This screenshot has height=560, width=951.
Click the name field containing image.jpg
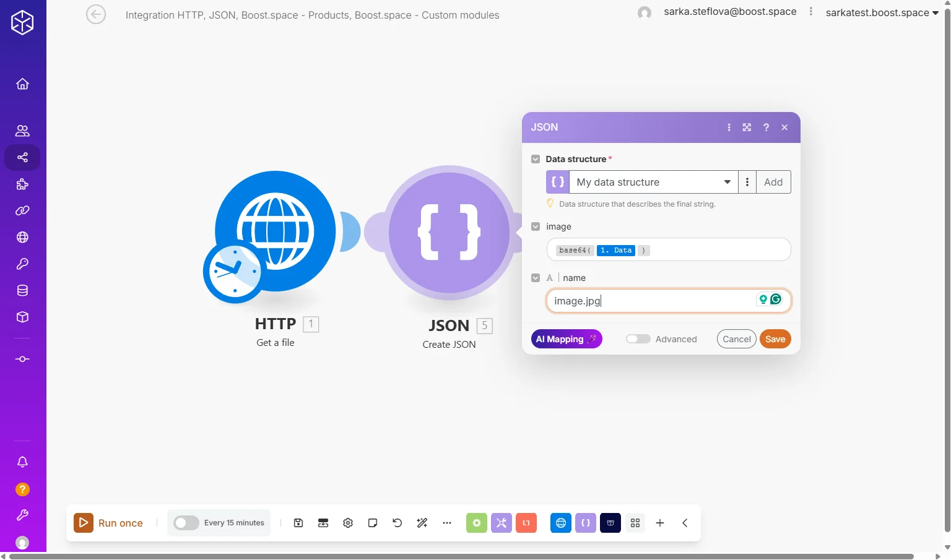669,301
